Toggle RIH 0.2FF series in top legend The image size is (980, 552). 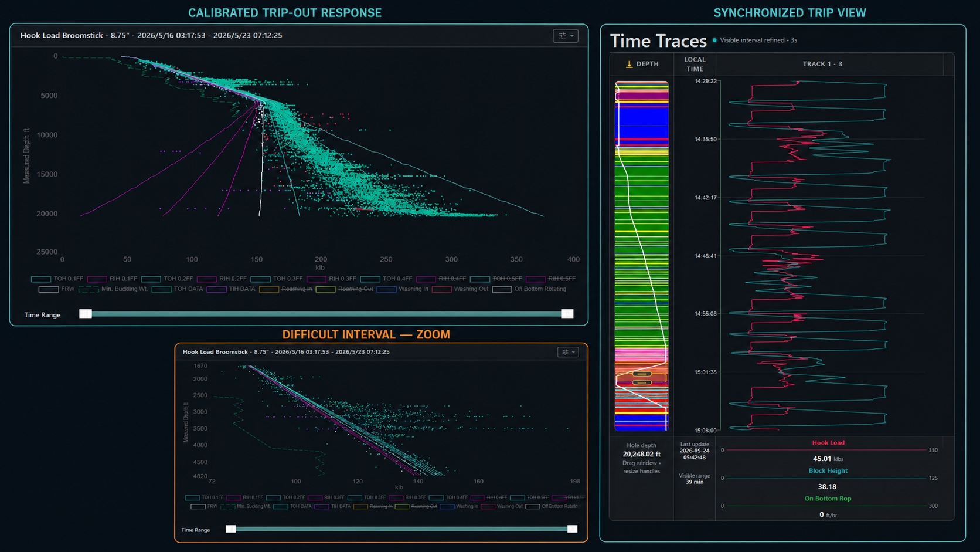[x=222, y=279]
